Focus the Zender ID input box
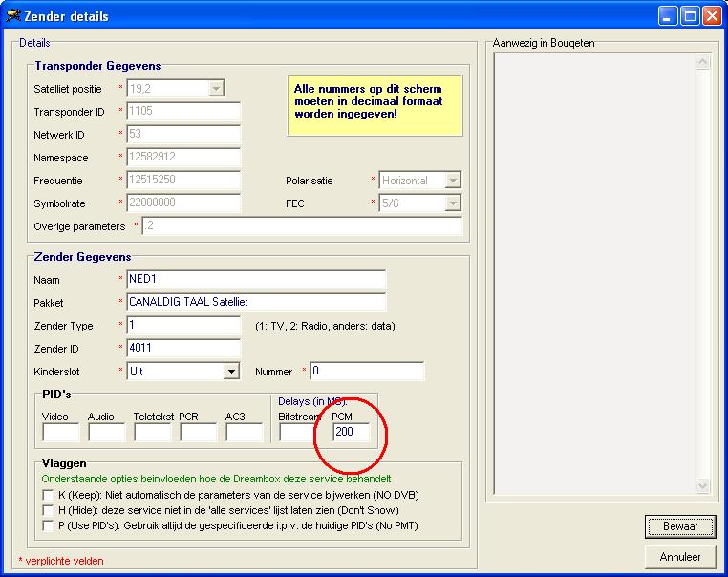 (183, 348)
